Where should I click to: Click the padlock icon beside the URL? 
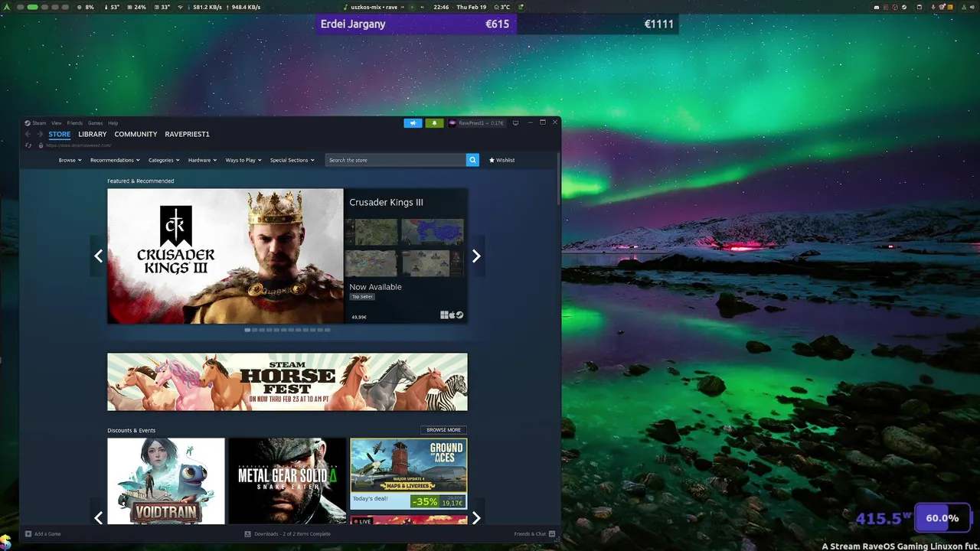pos(41,145)
